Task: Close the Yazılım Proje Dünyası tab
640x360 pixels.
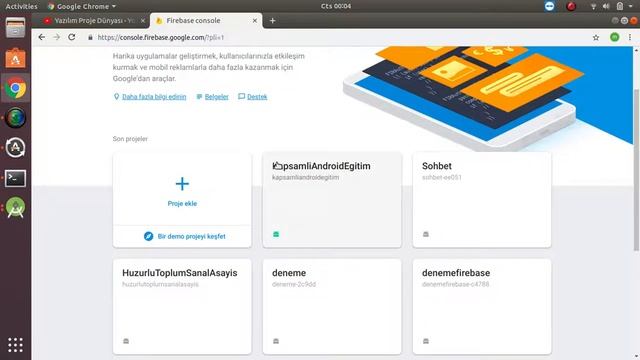Action: point(143,20)
